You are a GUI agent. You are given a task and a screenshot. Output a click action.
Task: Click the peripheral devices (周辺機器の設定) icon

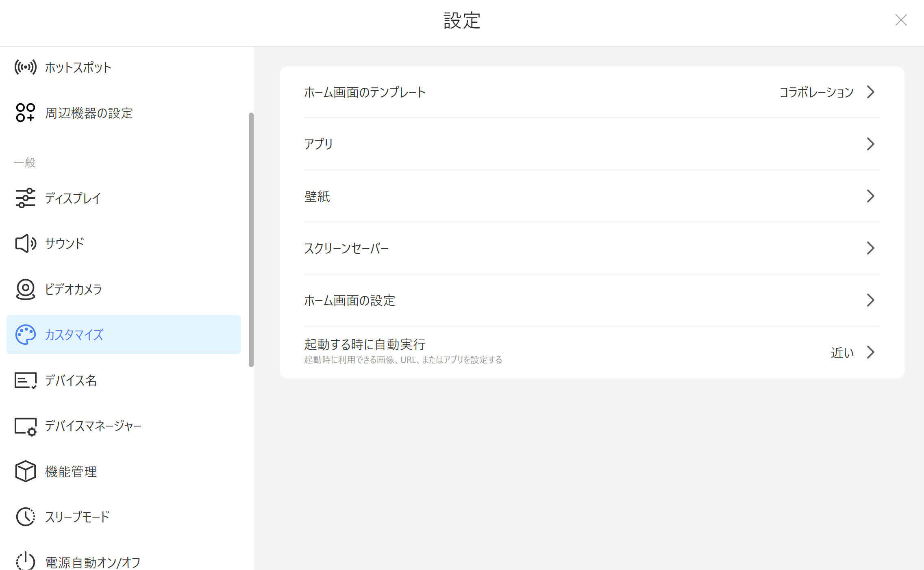pos(25,113)
